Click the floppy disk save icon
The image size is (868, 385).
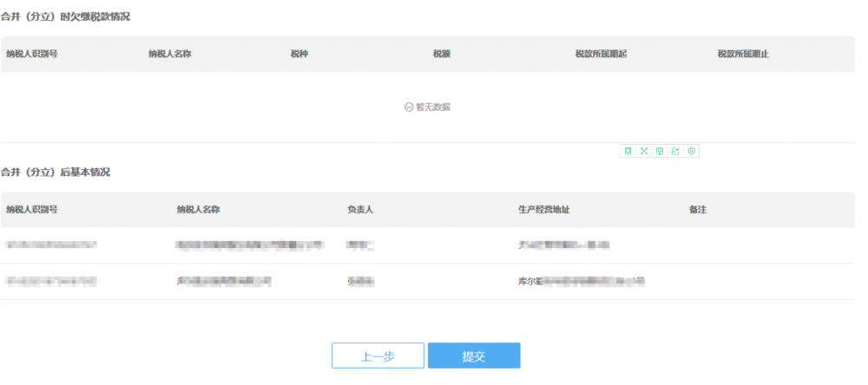(x=660, y=151)
